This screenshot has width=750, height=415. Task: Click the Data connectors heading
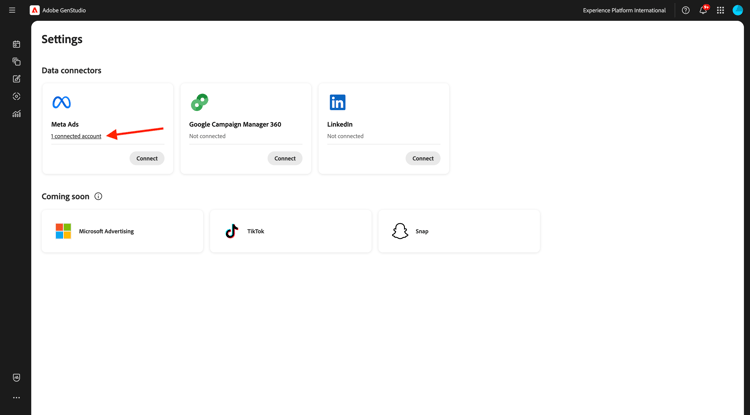point(71,70)
